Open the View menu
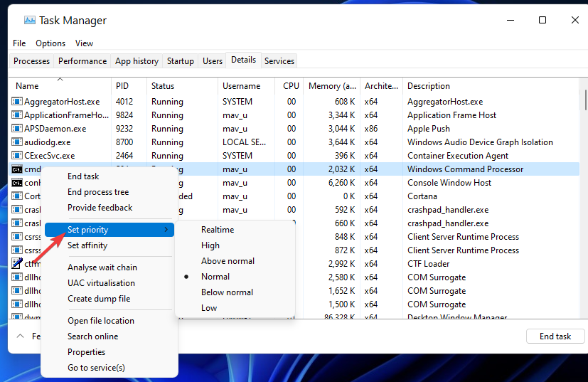 (84, 43)
